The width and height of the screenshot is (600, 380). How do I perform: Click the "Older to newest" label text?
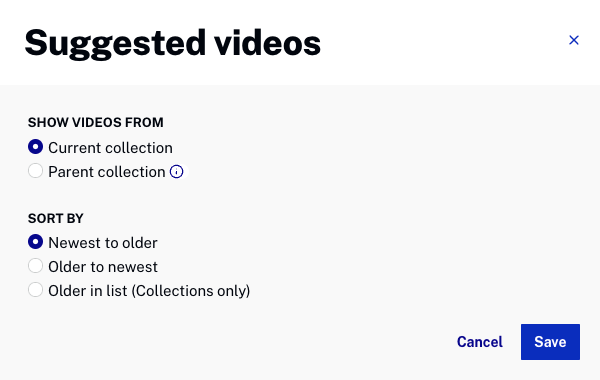click(x=103, y=267)
